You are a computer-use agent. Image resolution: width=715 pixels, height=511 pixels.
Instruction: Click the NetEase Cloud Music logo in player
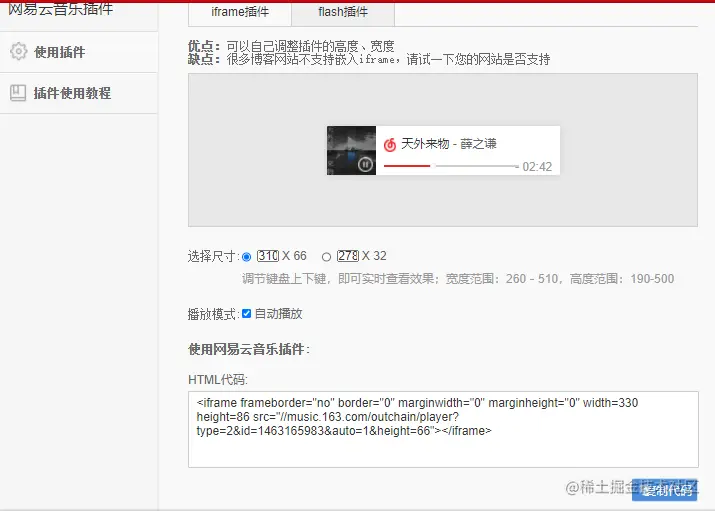click(x=390, y=145)
